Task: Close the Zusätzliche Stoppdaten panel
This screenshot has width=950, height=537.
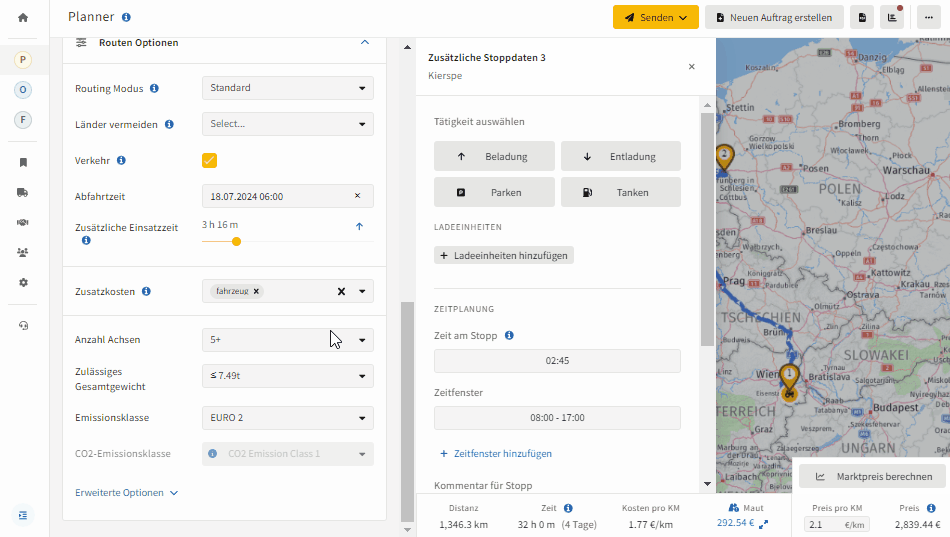Action: (691, 67)
